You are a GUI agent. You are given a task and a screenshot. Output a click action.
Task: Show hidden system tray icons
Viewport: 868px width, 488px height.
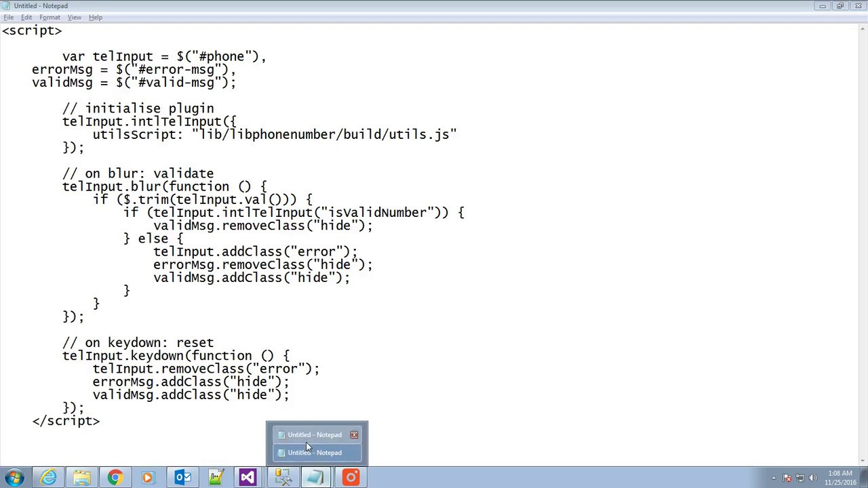point(774,478)
